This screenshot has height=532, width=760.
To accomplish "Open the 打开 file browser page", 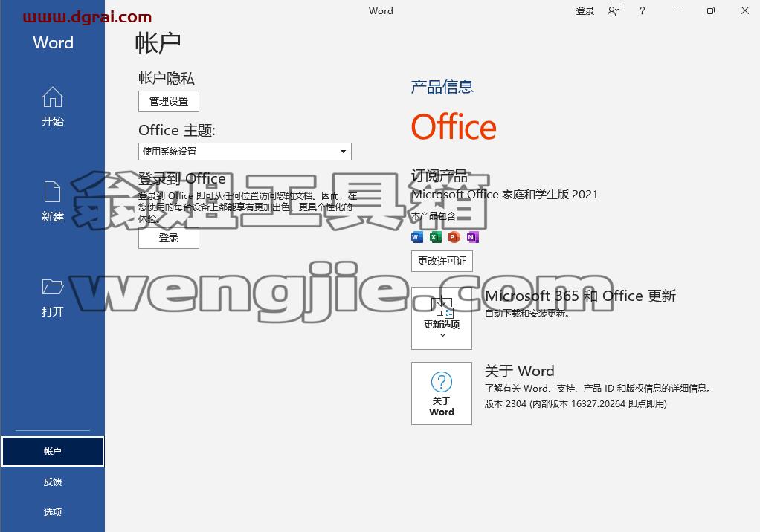I will [52, 297].
